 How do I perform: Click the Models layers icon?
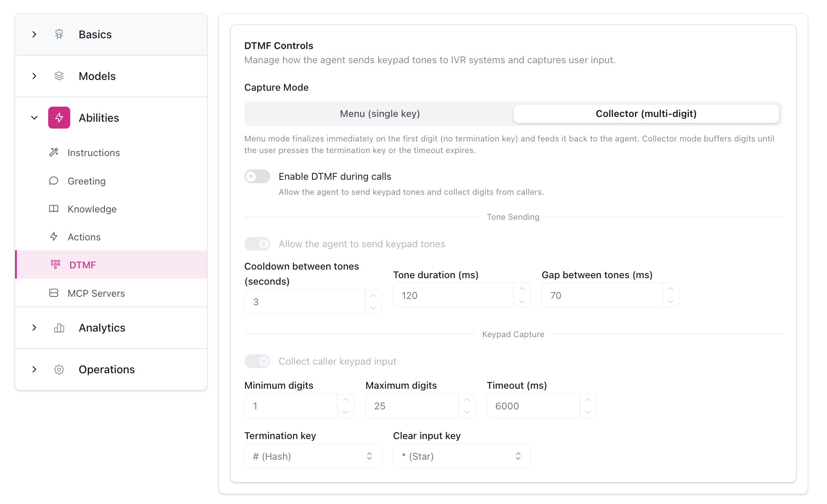click(x=59, y=76)
